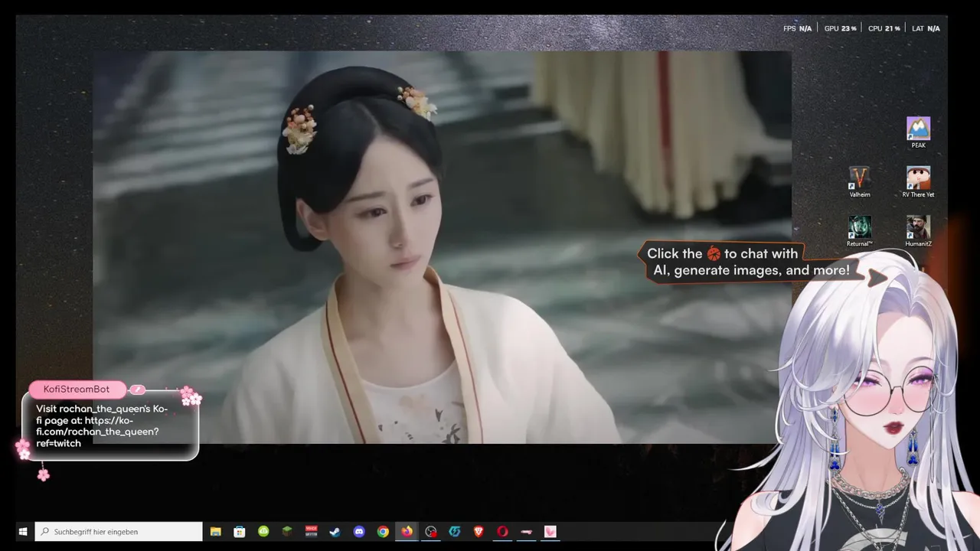
Task: Open Brave browser from the taskbar
Action: pyautogui.click(x=479, y=531)
